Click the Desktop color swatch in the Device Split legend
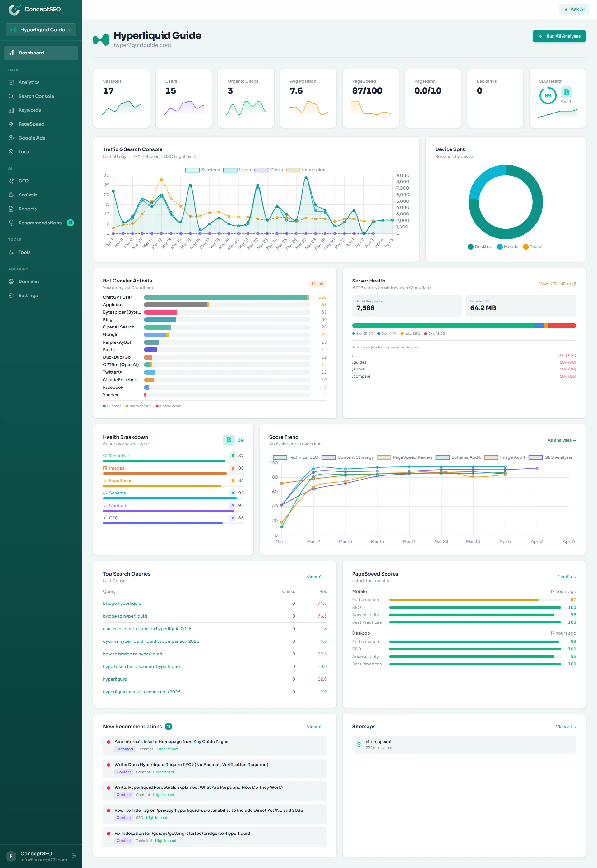The image size is (597, 868). point(470,246)
